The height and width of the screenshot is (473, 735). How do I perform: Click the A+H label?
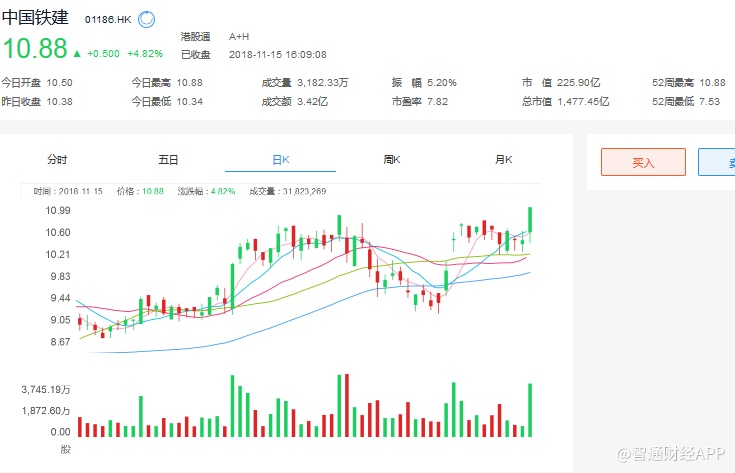[x=240, y=37]
